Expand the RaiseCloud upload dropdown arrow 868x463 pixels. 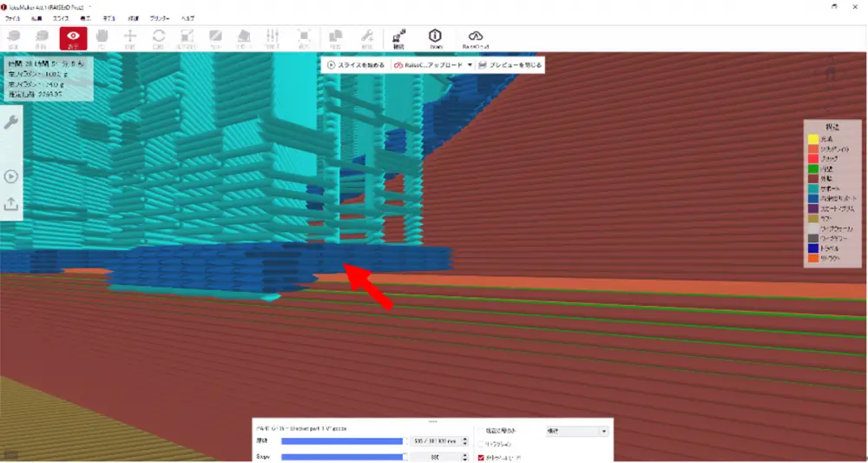pyautogui.click(x=470, y=65)
